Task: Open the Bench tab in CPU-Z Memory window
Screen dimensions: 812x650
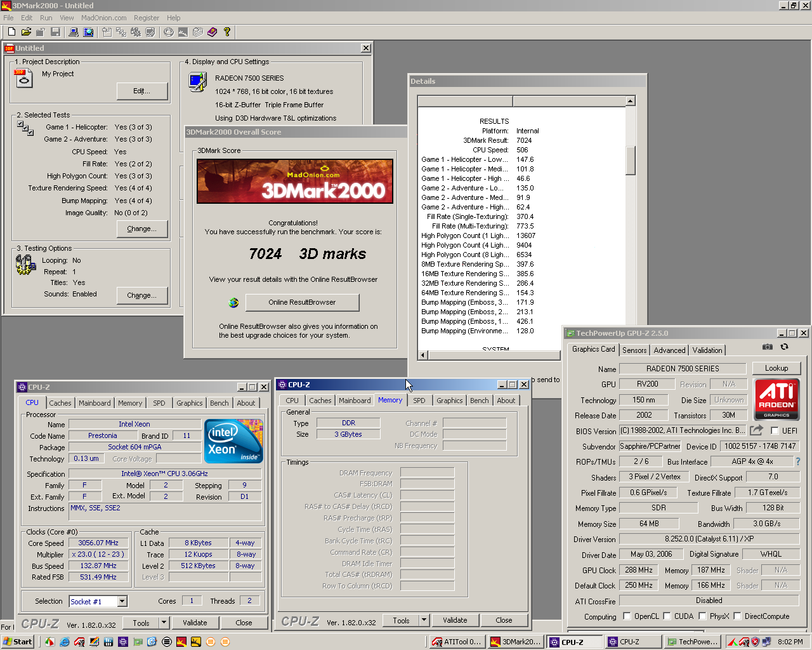Action: 480,401
